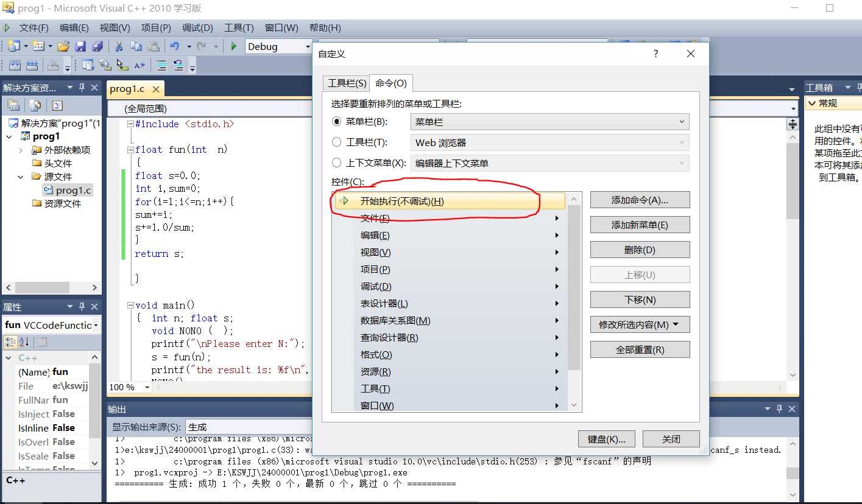Image resolution: width=862 pixels, height=504 pixels.
Task: Pin the Solution Explorer panel
Action: 82,88
